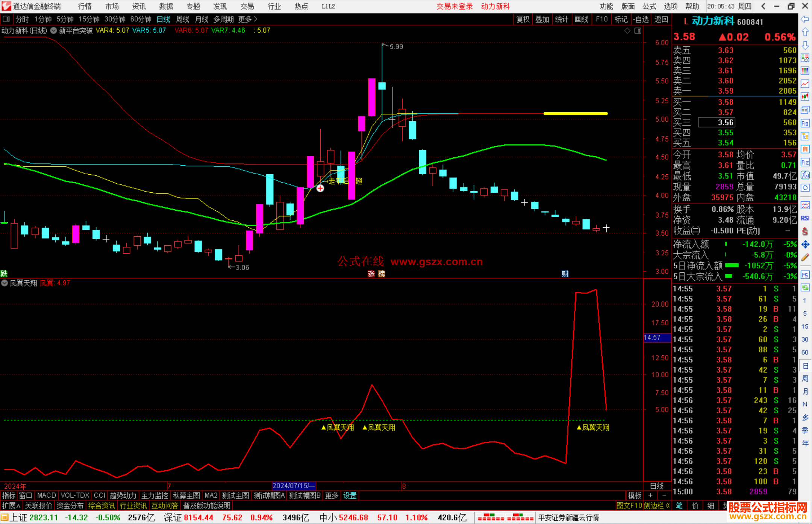The width and height of the screenshot is (812, 524).
Task: Expand the 扩展 panel at bottom left
Action: point(11,506)
